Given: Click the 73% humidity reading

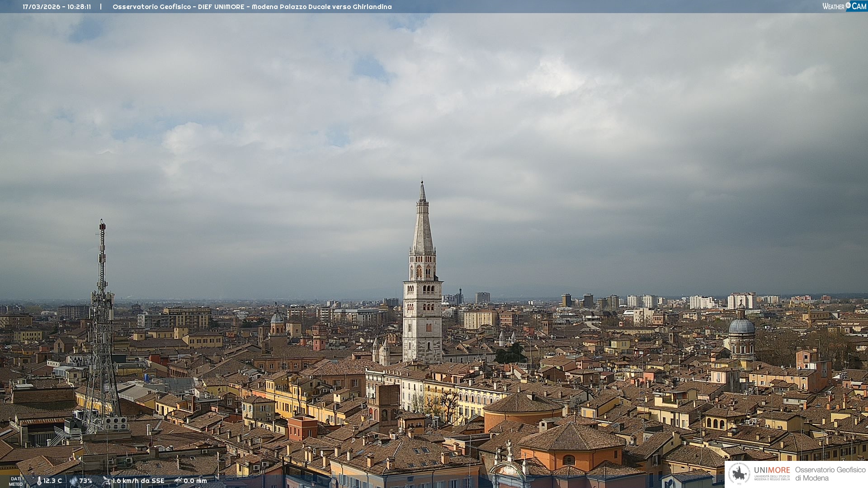Looking at the screenshot, I should click(x=85, y=481).
